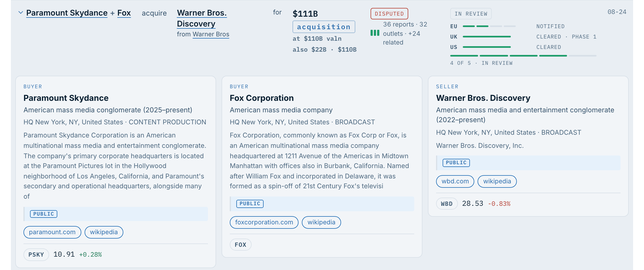
Task: Open the wbd.com website pill
Action: (x=455, y=181)
